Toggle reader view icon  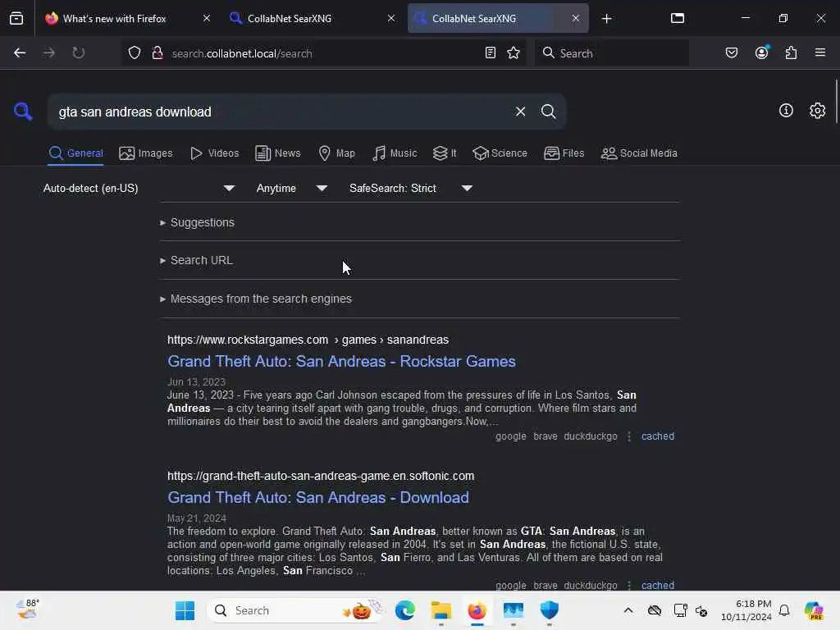(491, 52)
